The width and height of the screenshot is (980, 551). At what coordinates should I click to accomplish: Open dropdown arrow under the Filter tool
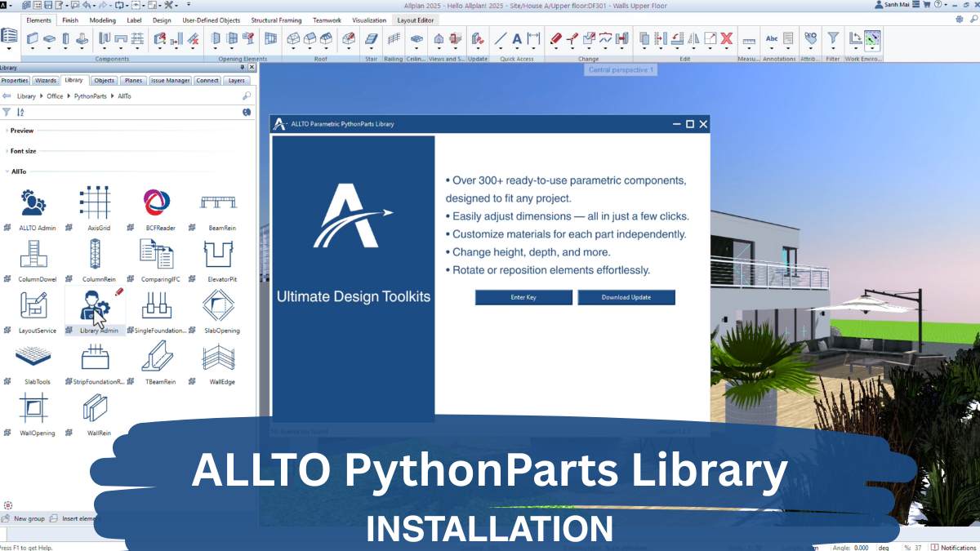click(x=832, y=49)
